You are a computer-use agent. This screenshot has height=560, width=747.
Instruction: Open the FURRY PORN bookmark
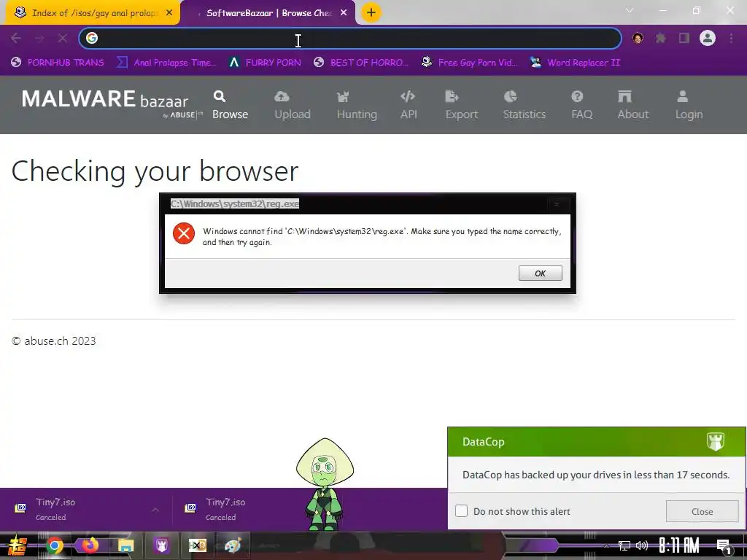(265, 63)
